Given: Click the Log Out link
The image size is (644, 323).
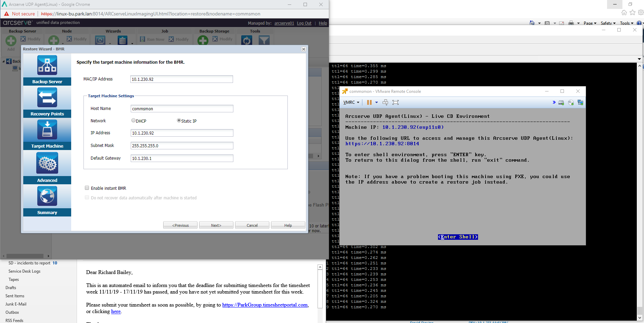Looking at the screenshot, I should pos(304,23).
